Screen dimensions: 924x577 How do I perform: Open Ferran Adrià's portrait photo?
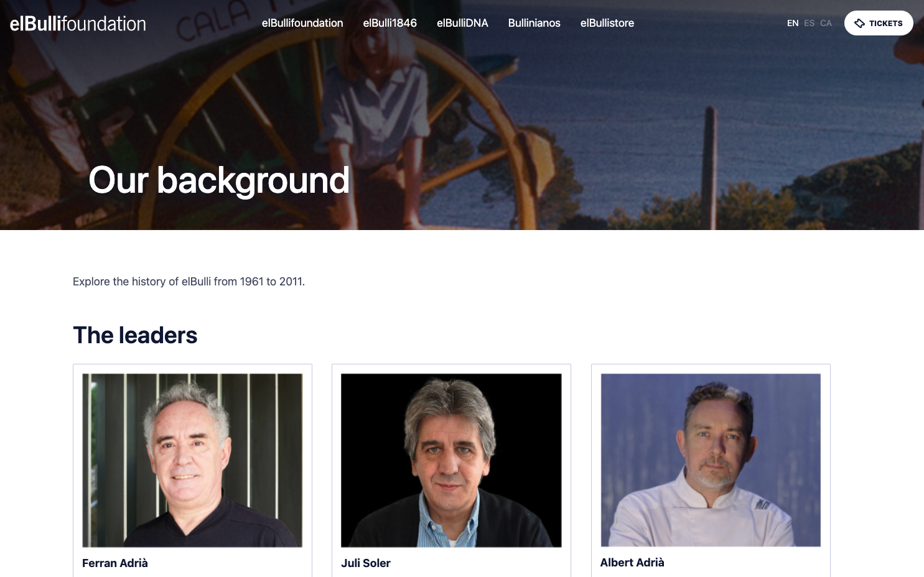click(192, 460)
